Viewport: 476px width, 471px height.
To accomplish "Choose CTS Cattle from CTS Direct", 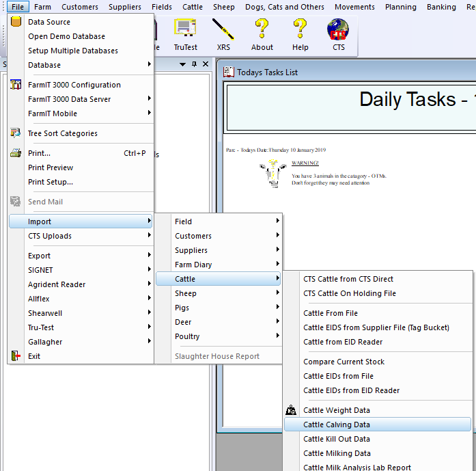I will pos(378,279).
